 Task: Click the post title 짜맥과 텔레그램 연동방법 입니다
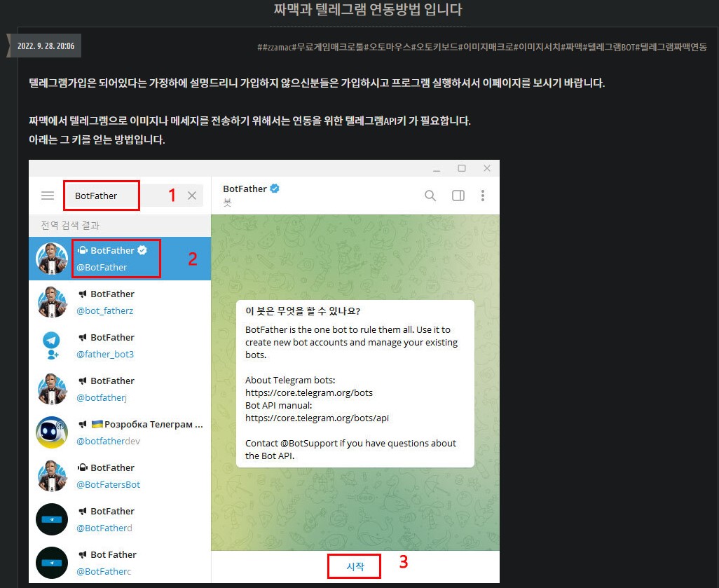point(368,9)
